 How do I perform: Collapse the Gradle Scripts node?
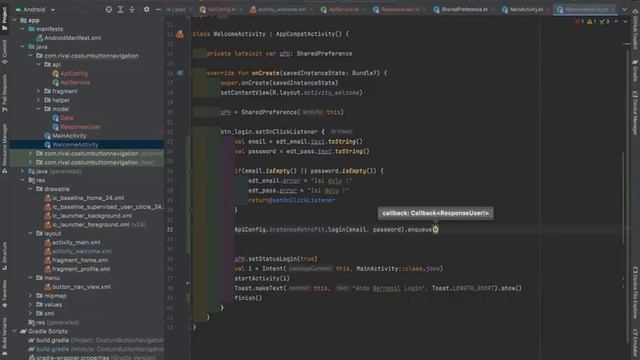tap(15, 331)
